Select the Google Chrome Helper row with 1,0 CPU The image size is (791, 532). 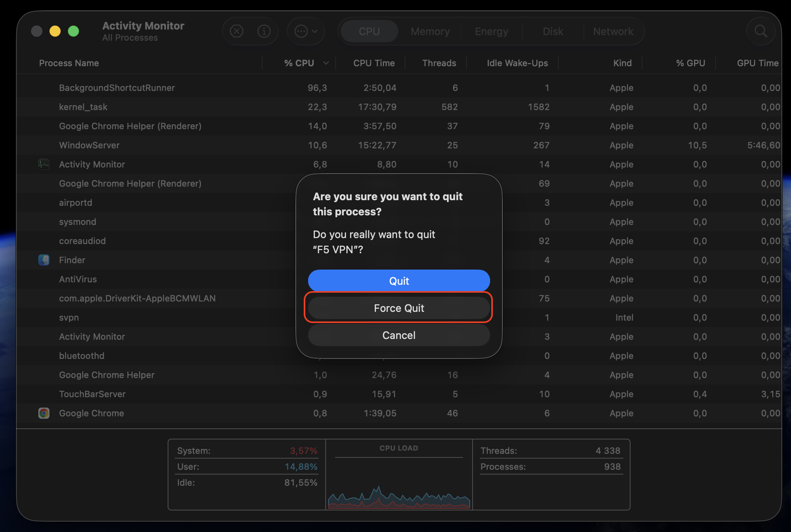(x=399, y=375)
